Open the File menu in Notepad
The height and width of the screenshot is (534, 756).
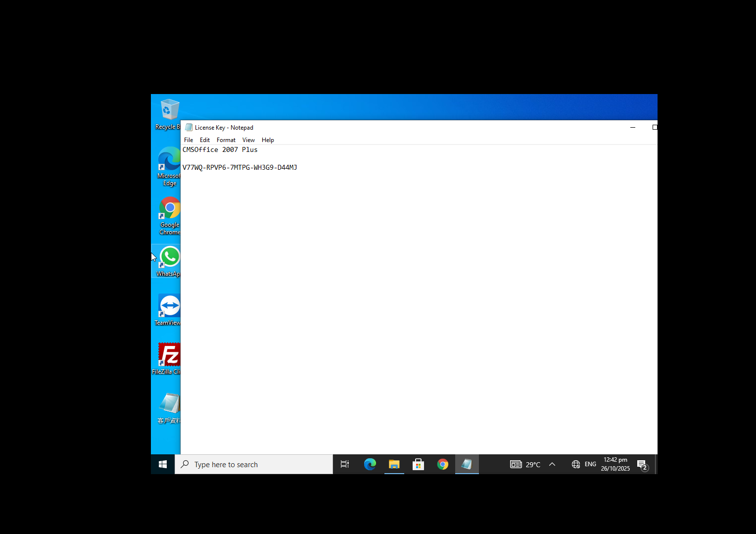pyautogui.click(x=189, y=140)
